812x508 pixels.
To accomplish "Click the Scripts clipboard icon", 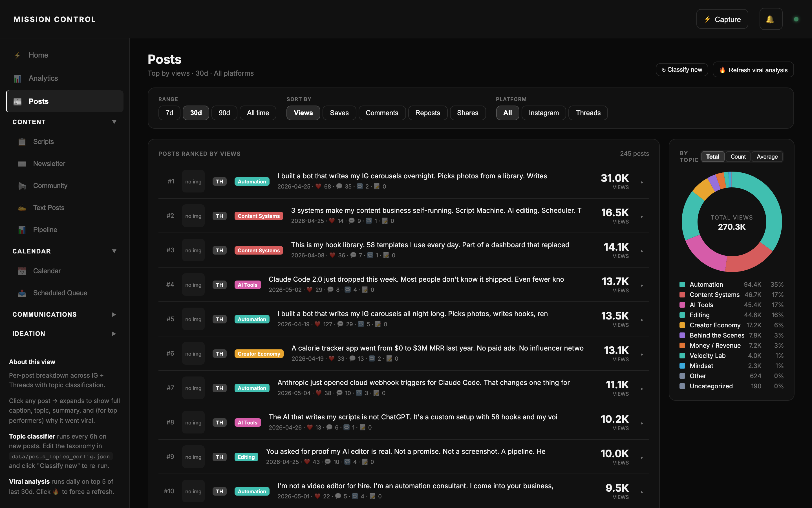I will click(x=22, y=142).
